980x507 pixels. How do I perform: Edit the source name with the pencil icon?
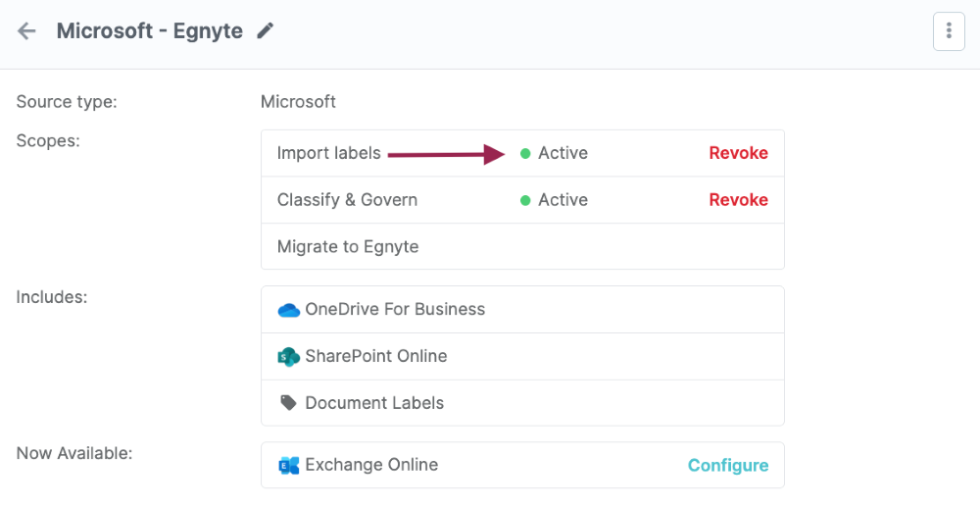(266, 30)
